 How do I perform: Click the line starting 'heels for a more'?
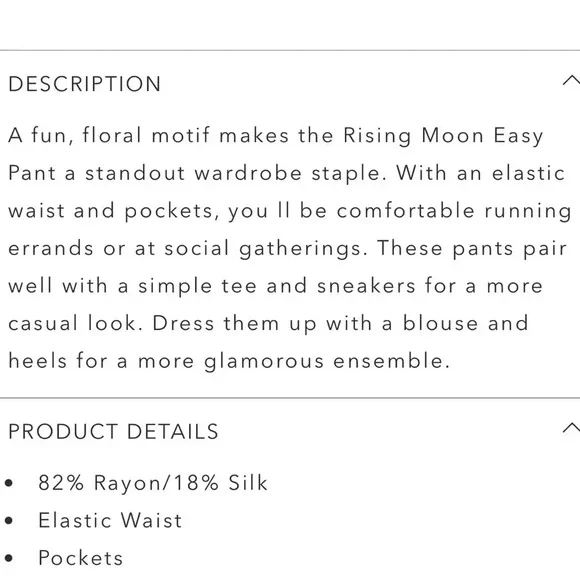tap(229, 361)
